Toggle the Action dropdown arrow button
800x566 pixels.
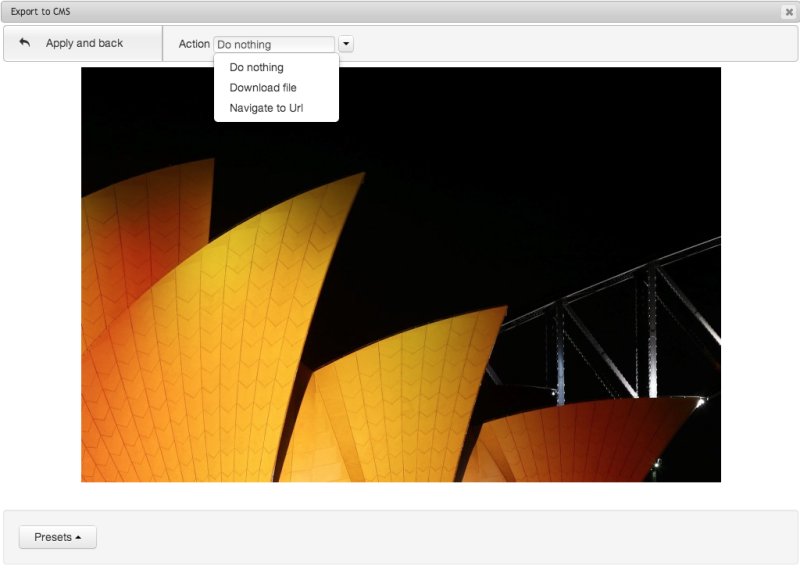coord(346,44)
